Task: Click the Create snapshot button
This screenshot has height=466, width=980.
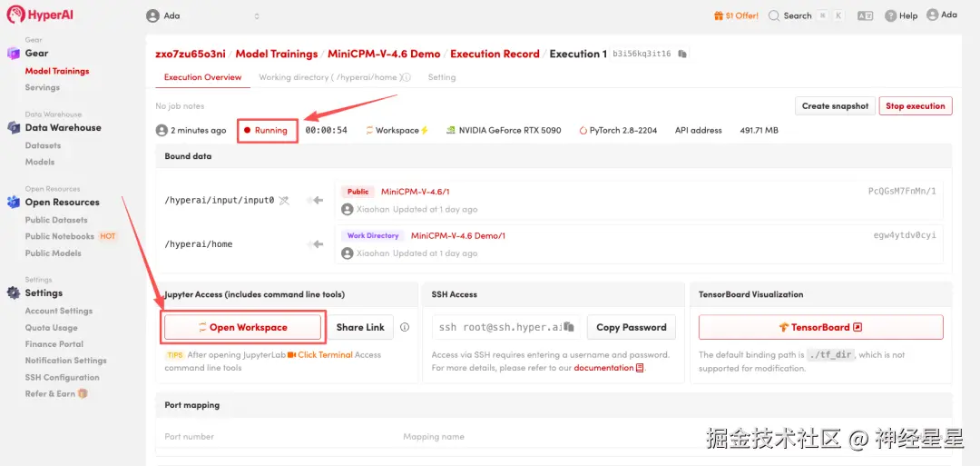Action: 835,105
